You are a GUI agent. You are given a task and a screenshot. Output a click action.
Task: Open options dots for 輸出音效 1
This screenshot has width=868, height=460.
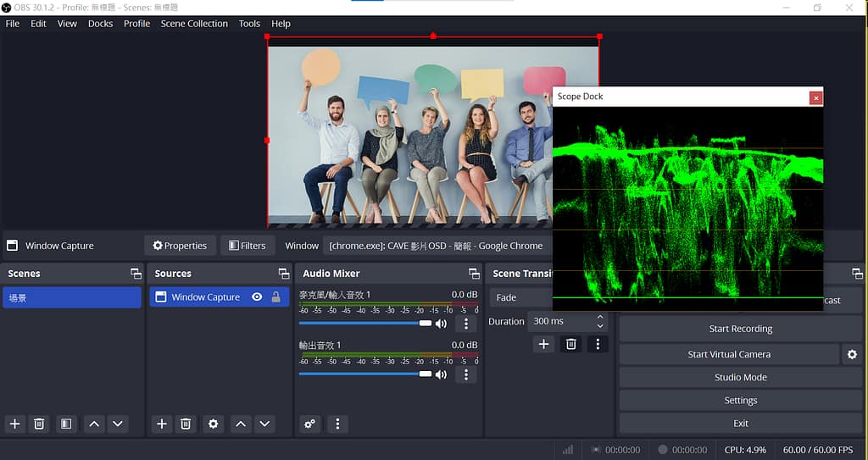[x=466, y=374]
